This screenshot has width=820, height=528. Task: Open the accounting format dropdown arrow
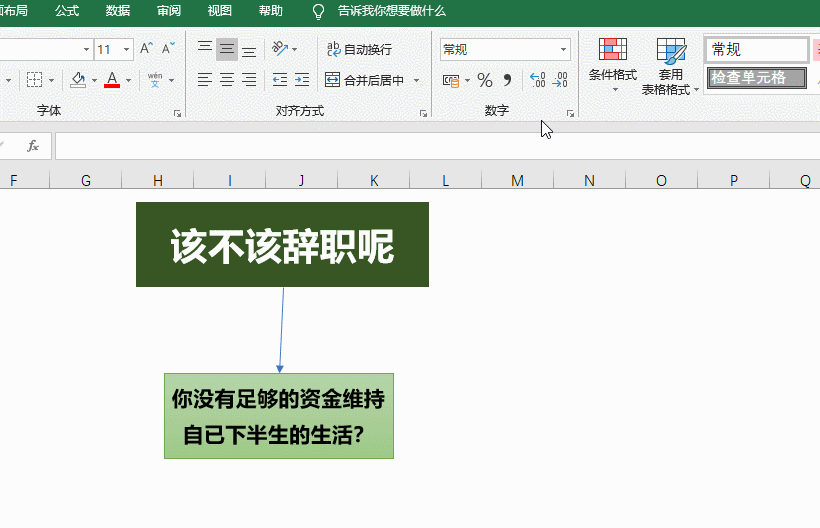tap(468, 81)
